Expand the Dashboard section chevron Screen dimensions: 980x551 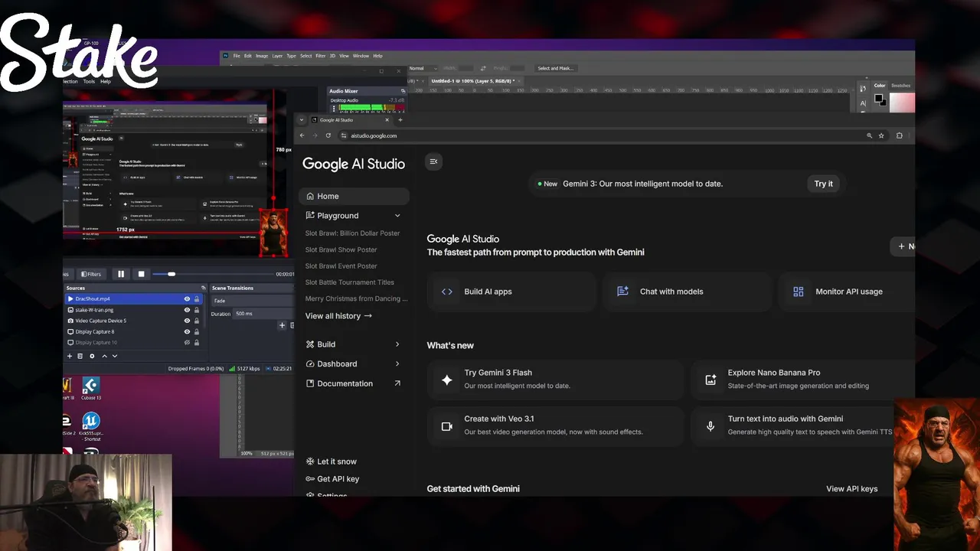[x=397, y=364]
